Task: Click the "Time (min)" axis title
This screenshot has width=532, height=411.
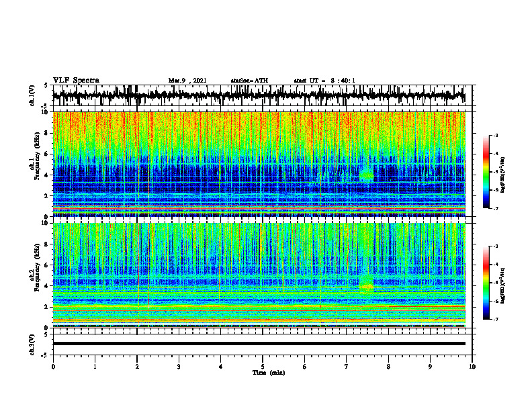Action: click(269, 373)
